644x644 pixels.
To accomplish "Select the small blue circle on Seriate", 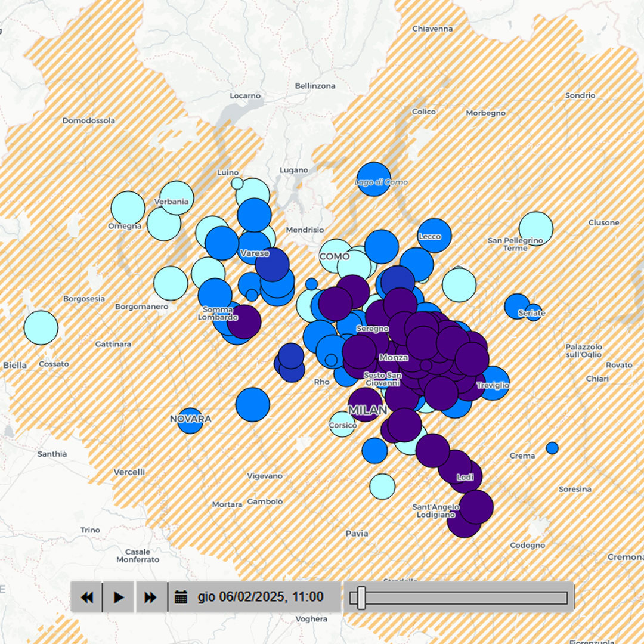I will point(533,313).
